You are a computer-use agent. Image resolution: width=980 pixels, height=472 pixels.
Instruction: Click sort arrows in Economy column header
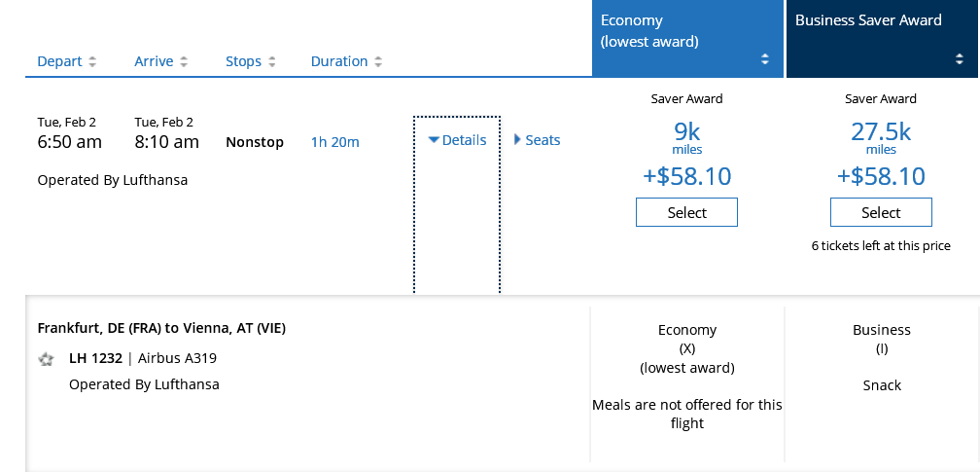(765, 59)
